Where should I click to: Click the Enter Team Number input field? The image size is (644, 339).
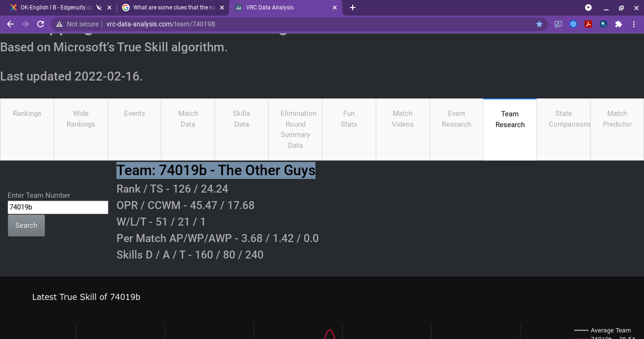pyautogui.click(x=58, y=207)
